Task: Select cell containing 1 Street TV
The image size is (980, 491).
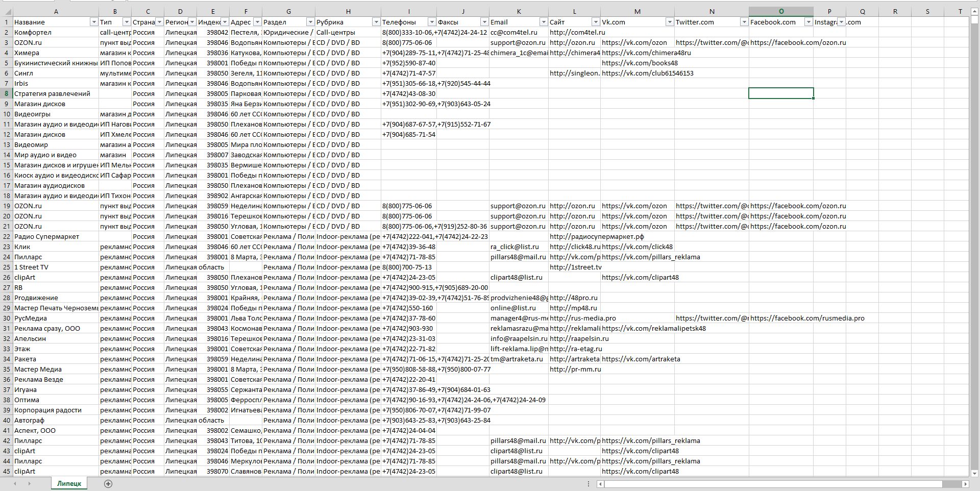Action: pyautogui.click(x=56, y=267)
